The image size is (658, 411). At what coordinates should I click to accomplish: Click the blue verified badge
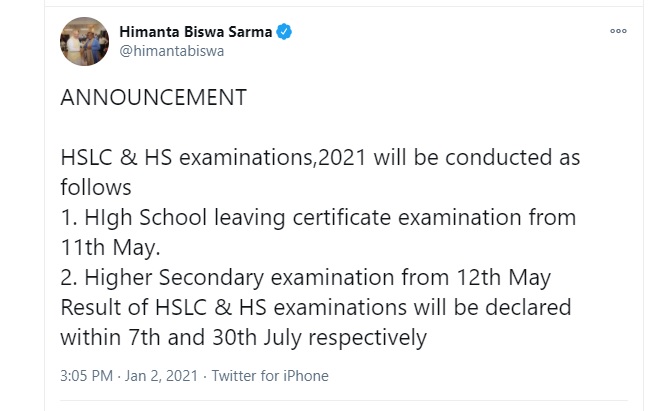tap(285, 32)
